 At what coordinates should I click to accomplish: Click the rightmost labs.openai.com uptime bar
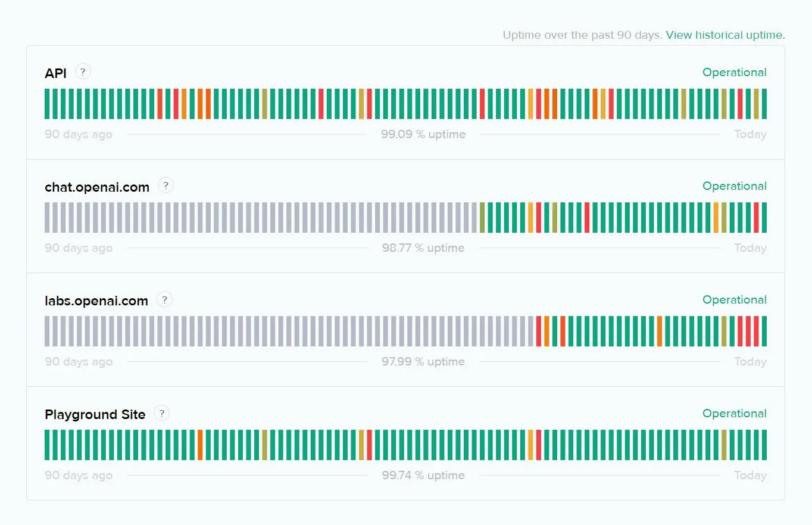[764, 332]
